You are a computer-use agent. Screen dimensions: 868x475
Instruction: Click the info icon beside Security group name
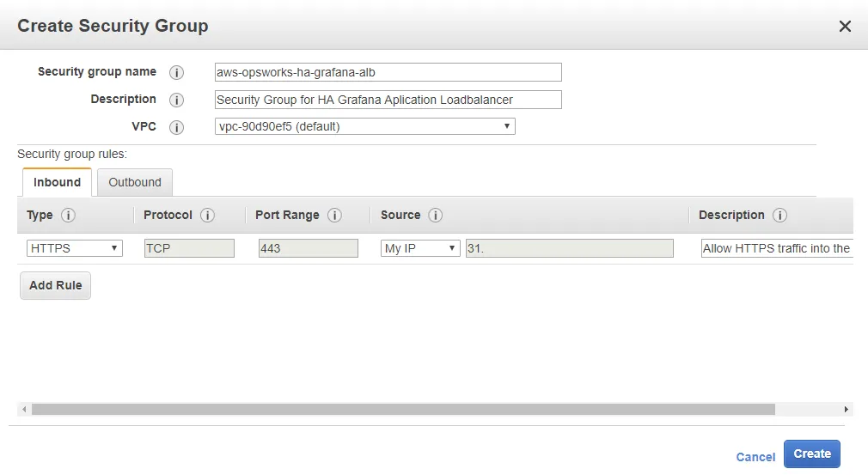tap(177, 73)
